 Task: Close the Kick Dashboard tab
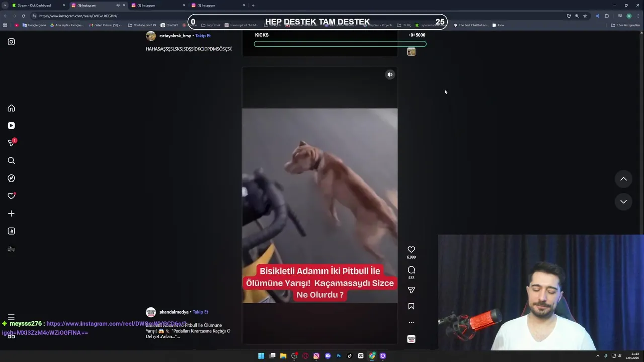(64, 5)
